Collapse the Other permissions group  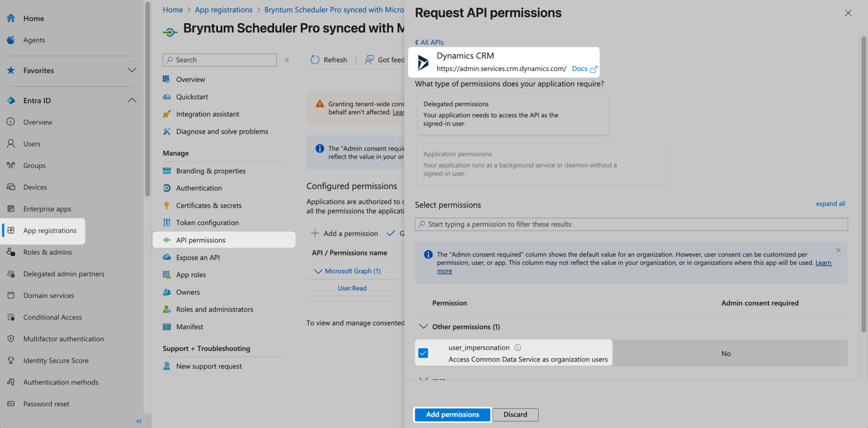423,327
